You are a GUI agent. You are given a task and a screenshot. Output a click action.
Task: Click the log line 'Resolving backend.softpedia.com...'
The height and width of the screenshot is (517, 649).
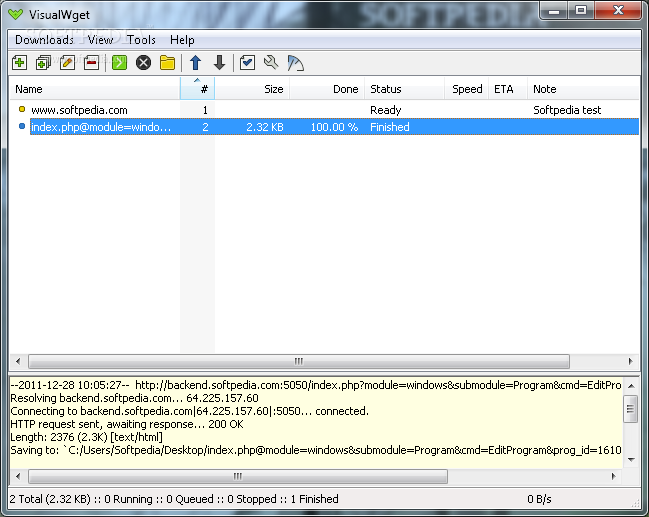coord(134,398)
